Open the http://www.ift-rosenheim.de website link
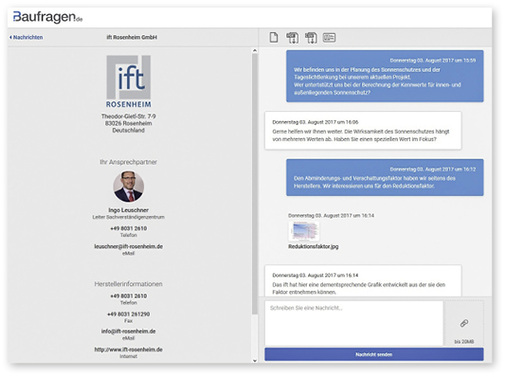This screenshot has height=377, width=506. pos(128,349)
